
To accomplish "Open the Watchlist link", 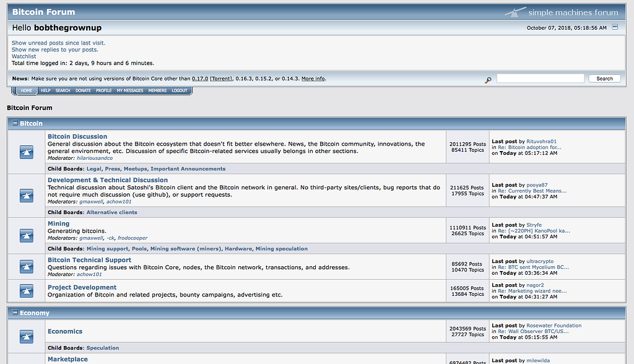I will click(x=24, y=56).
